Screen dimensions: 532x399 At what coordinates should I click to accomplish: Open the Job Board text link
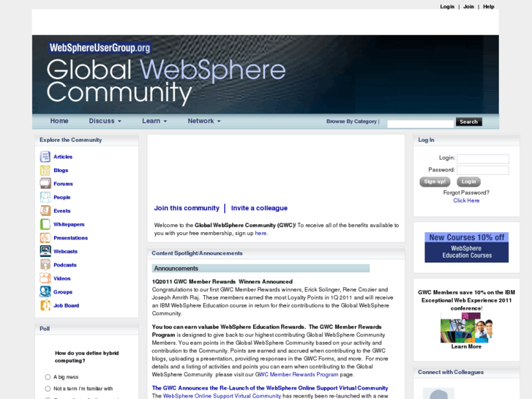[66, 305]
